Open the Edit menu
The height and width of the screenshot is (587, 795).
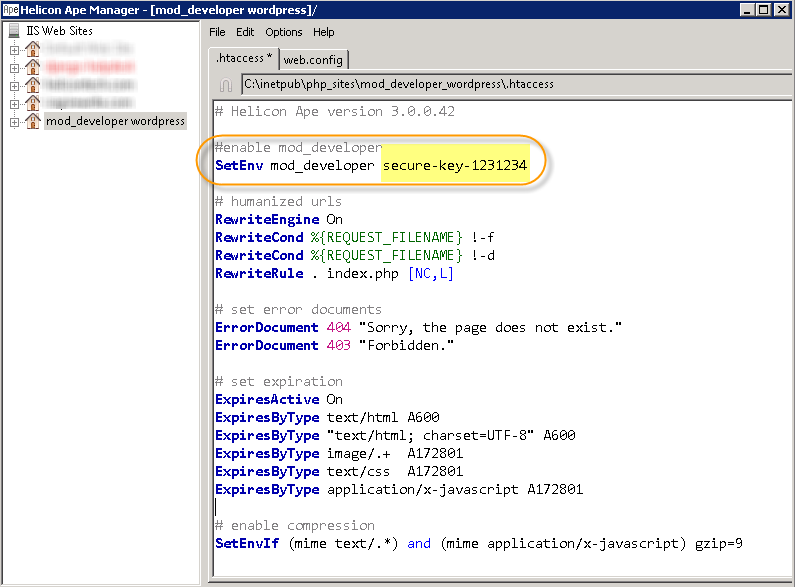[245, 32]
